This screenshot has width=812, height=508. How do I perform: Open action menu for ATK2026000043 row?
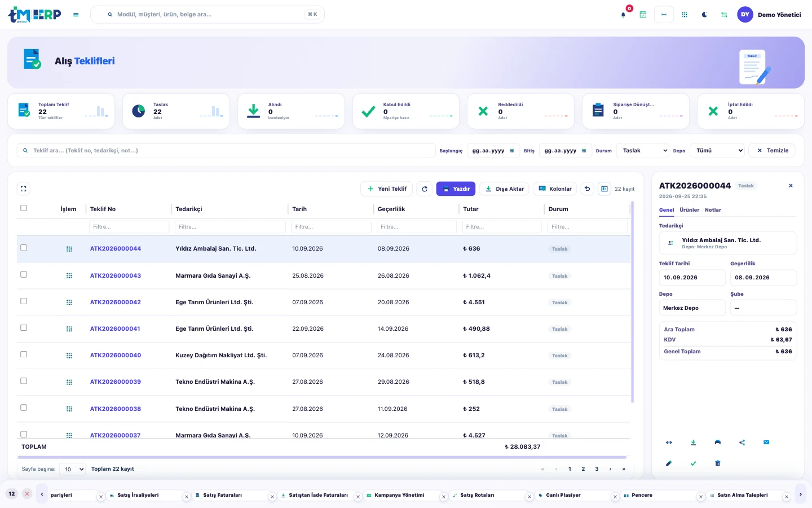click(69, 276)
